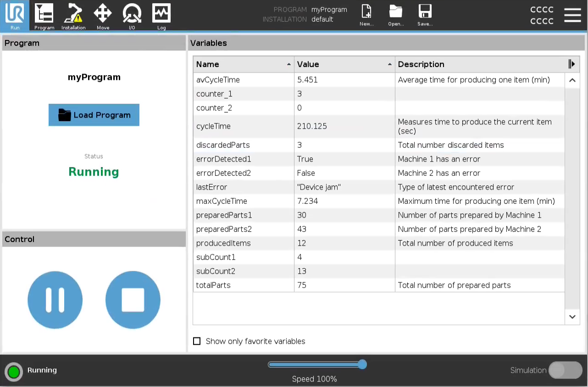Expand the column toggle at Description header
Image resolution: width=588 pixels, height=387 pixels.
[x=571, y=64]
